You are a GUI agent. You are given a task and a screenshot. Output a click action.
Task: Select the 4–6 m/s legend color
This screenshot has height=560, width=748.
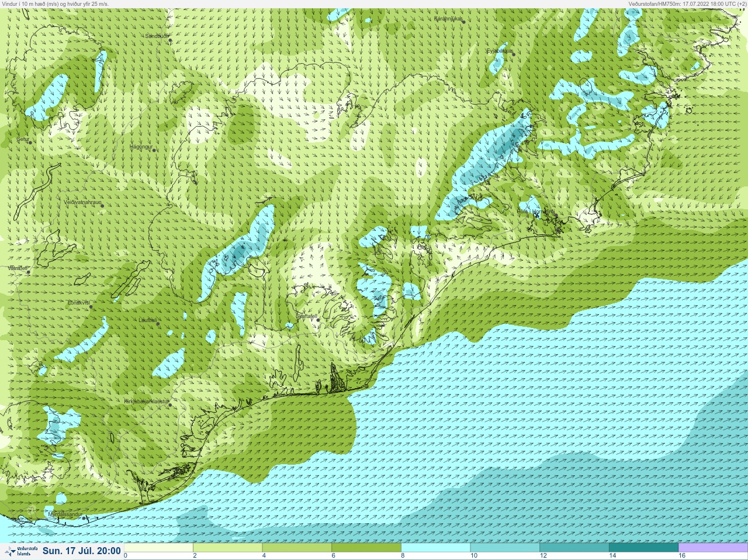[x=297, y=548]
